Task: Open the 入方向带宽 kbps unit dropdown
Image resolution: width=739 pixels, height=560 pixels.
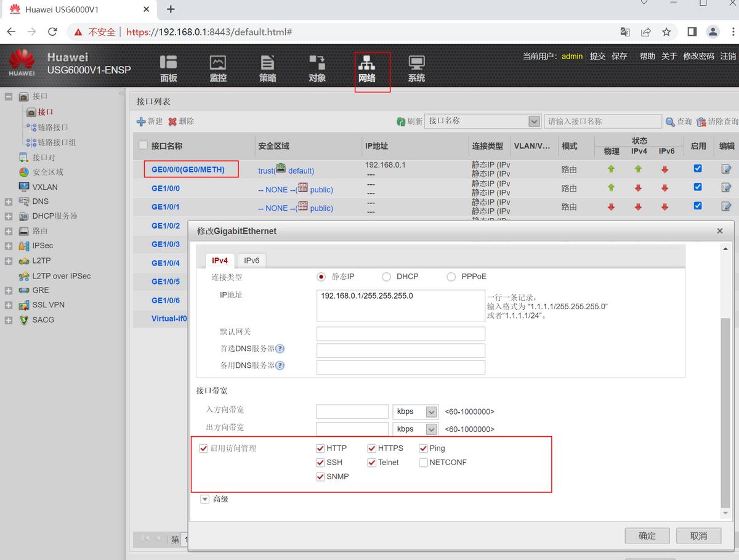Action: pyautogui.click(x=432, y=412)
